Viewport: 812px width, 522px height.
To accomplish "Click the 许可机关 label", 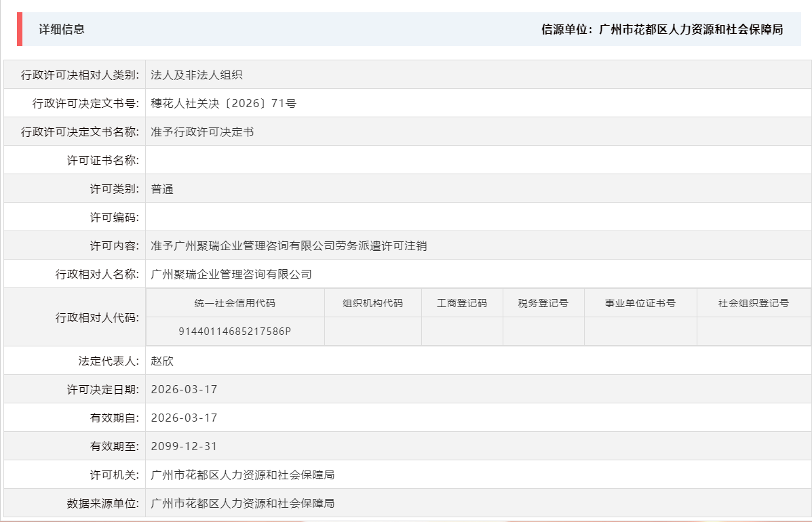I will 115,475.
